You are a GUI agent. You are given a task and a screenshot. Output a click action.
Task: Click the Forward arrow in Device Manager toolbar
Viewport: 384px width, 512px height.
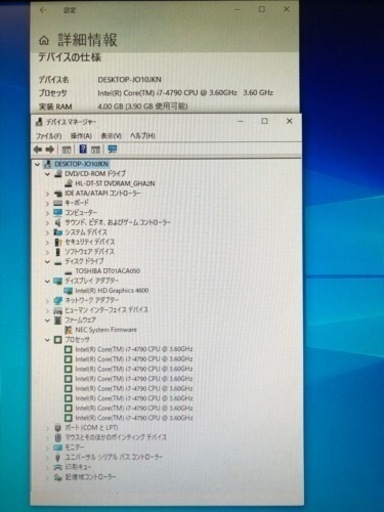click(x=50, y=150)
